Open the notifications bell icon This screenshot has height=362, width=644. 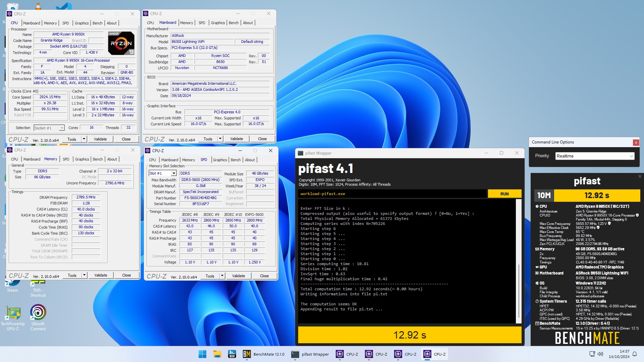click(x=635, y=354)
